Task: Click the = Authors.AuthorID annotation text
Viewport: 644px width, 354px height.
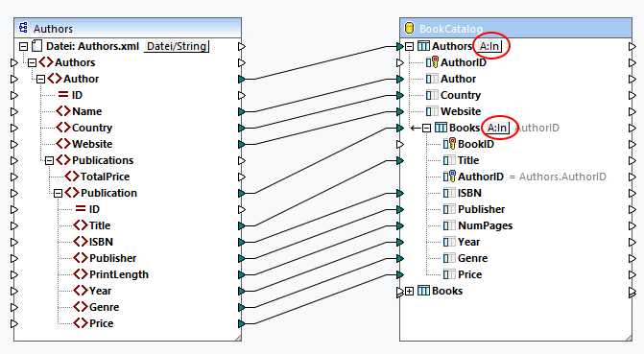Action: [558, 177]
